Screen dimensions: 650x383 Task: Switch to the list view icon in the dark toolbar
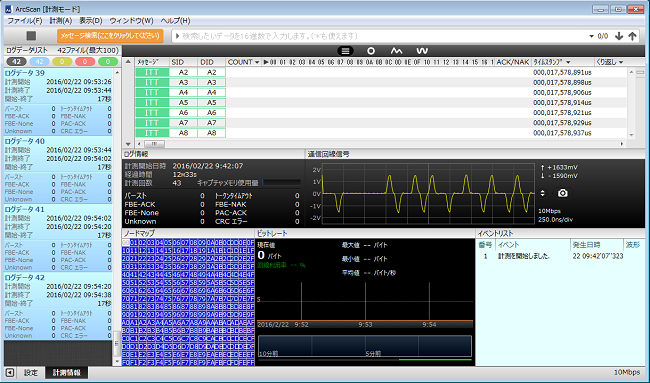[x=345, y=51]
